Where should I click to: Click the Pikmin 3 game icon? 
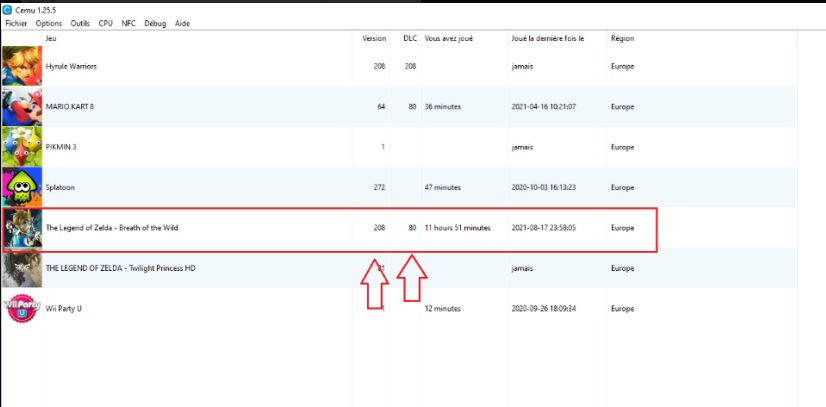coord(21,147)
